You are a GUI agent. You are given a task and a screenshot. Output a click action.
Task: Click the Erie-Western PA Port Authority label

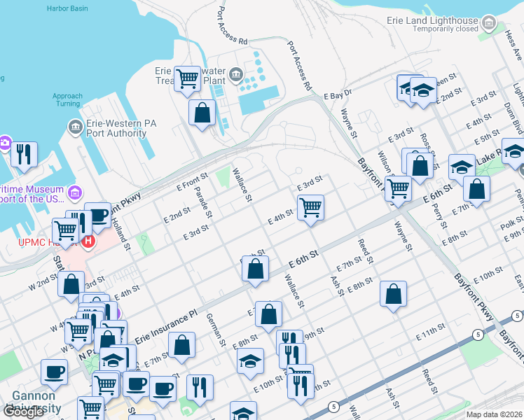(x=121, y=128)
